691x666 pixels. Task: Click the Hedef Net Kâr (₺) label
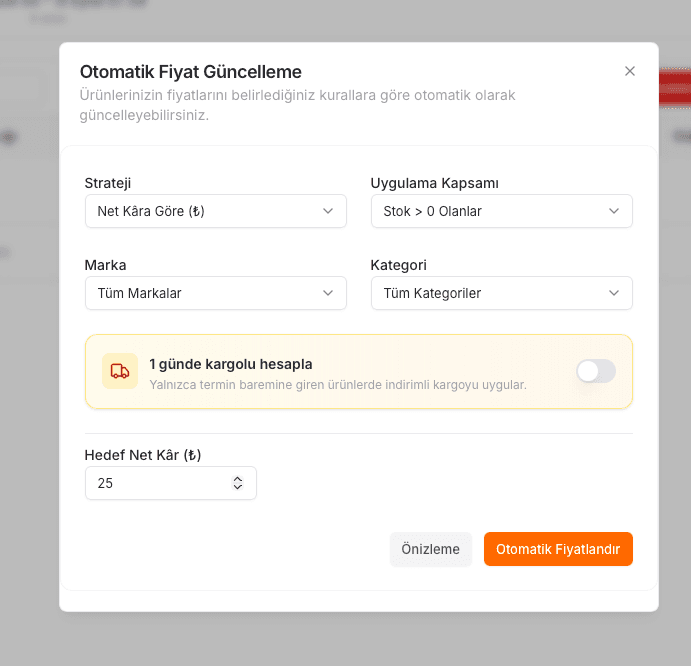coord(143,455)
